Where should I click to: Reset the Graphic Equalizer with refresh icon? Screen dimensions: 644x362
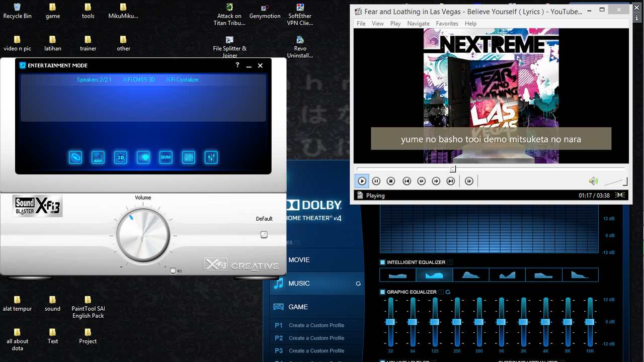click(448, 292)
